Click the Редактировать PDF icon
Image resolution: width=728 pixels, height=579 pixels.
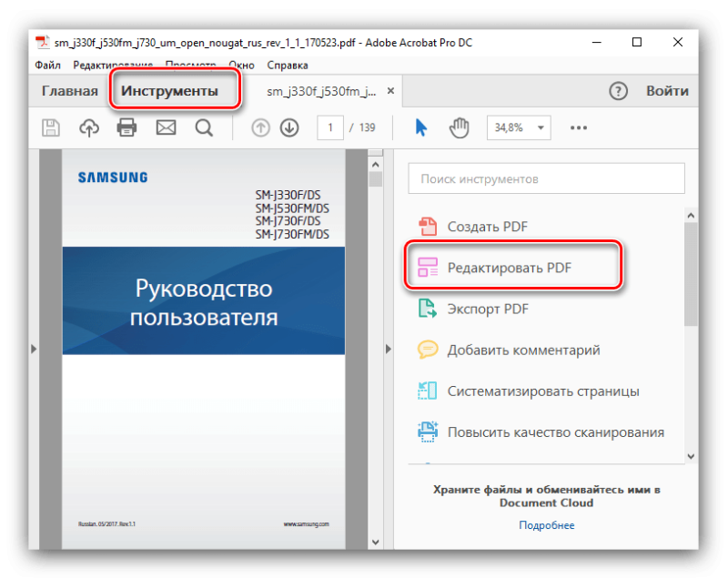click(x=428, y=268)
